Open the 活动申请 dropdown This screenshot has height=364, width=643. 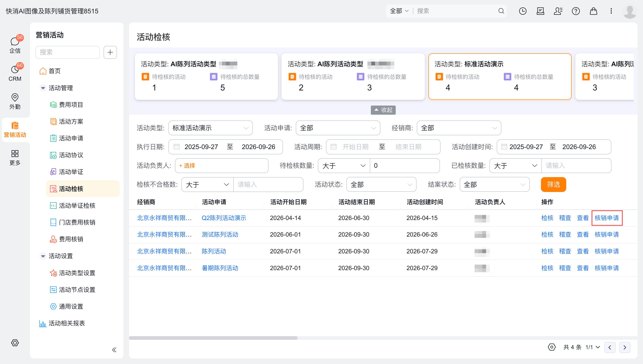[x=338, y=128]
